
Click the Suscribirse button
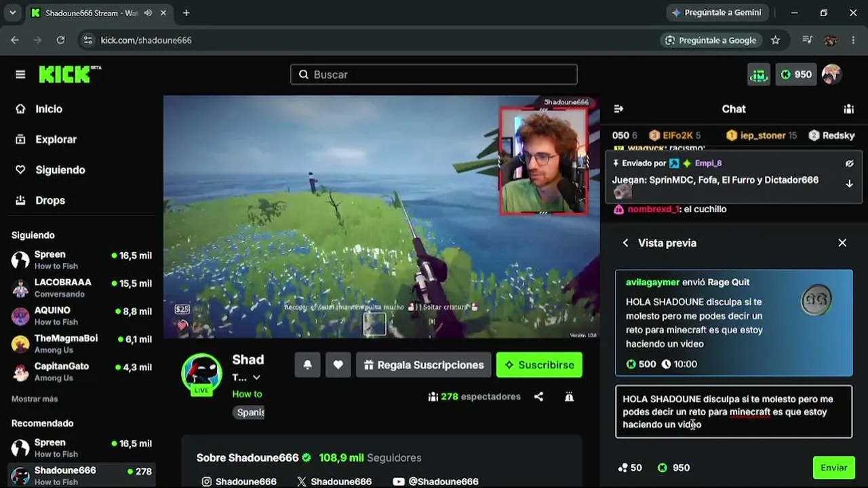click(539, 365)
